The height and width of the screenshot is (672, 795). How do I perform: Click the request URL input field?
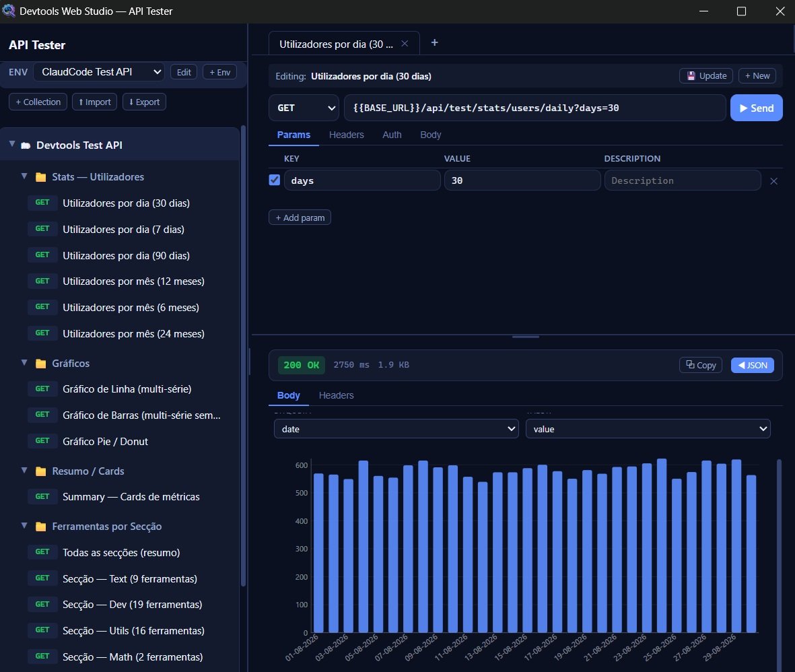(x=535, y=108)
